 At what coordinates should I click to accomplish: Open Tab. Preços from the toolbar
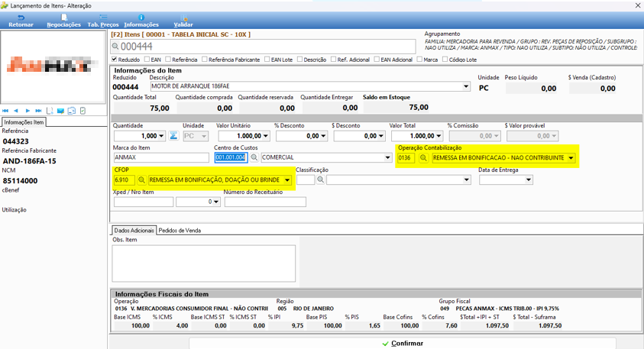point(103,21)
